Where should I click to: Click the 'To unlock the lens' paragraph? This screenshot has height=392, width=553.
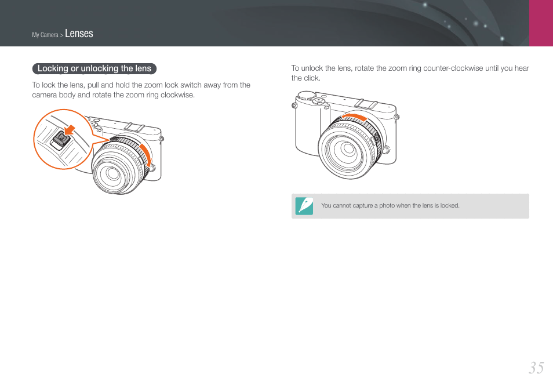pos(410,73)
